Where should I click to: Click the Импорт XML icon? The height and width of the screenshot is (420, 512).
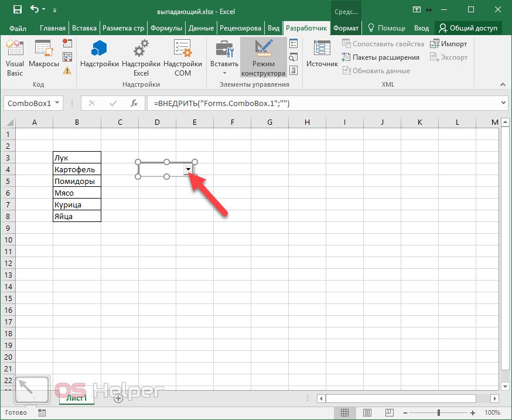[449, 44]
